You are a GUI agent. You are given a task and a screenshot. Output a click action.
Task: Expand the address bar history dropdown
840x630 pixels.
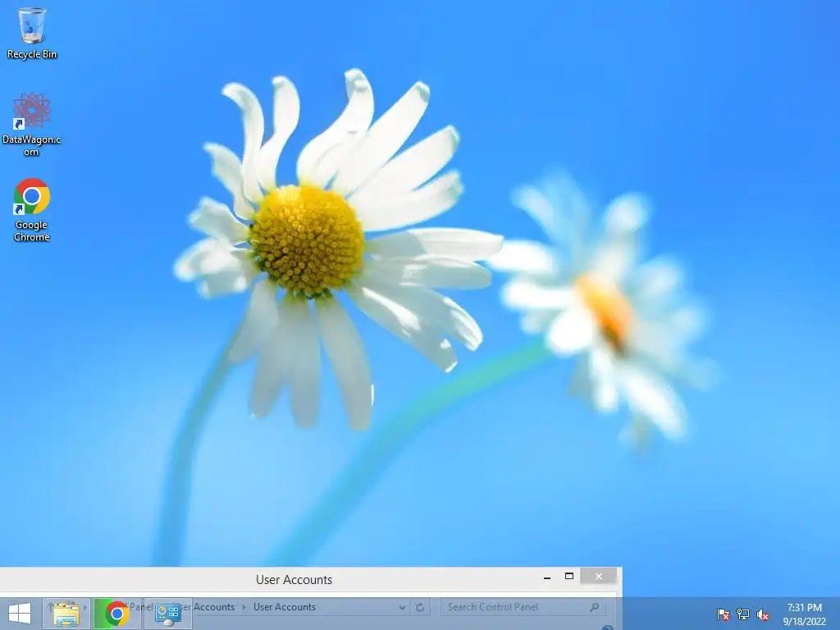(402, 607)
